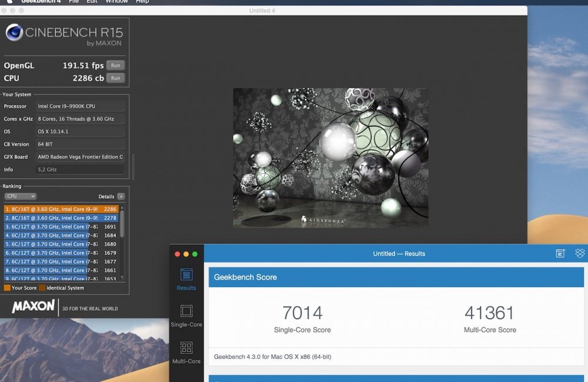
Task: Click the Geekbench browser icon in title bar
Action: 580,254
